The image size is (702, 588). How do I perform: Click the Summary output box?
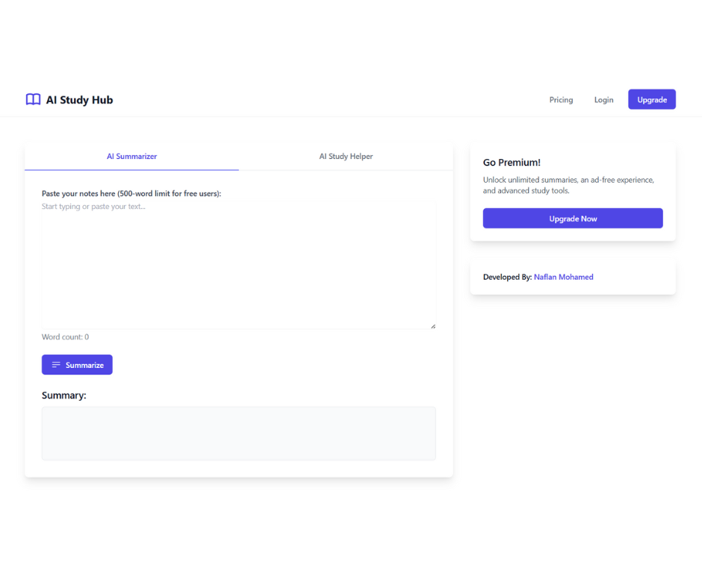[238, 433]
